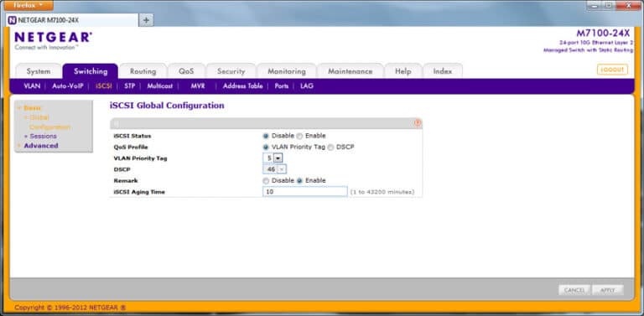Viewport: 644px width, 316px height.
Task: Select DSCP as QoS Profile
Action: click(x=330, y=147)
